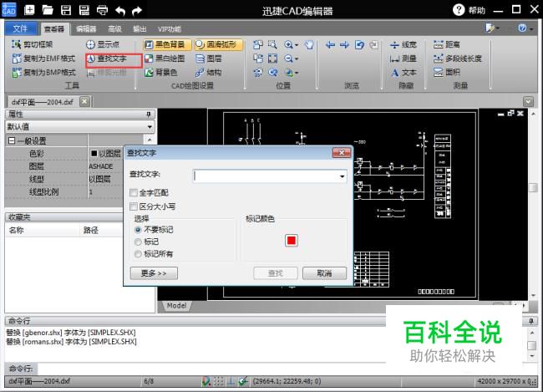Toggle 测量 in the 隐藏 group

[403, 59]
